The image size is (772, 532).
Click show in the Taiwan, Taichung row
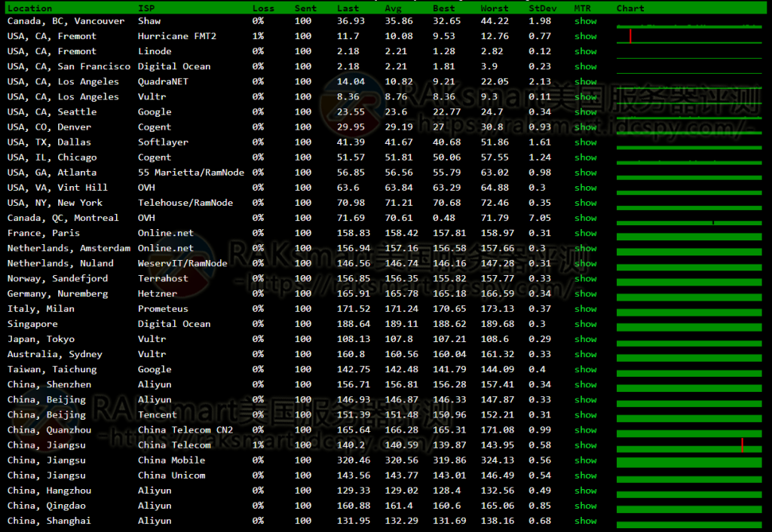[x=585, y=369]
